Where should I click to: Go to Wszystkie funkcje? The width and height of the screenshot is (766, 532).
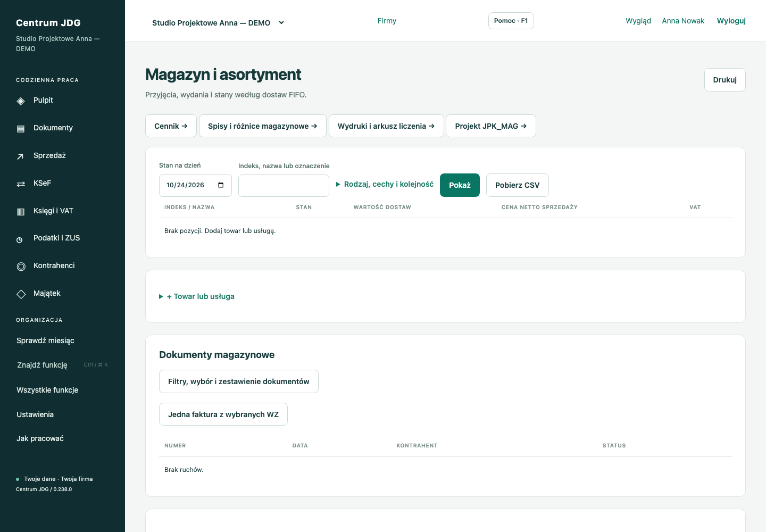(47, 390)
